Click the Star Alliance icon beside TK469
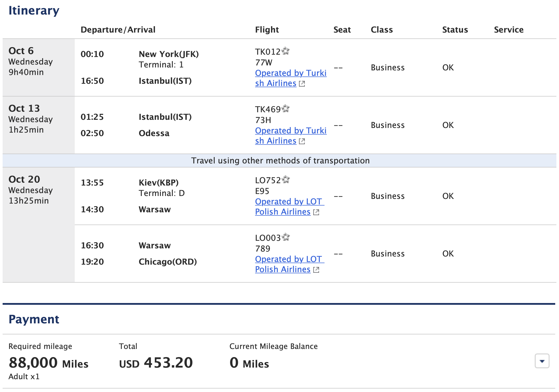Viewport: 559px width, 392px height. [286, 108]
